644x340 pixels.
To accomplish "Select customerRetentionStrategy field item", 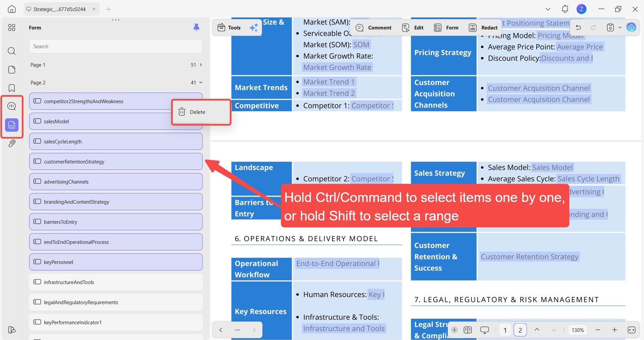I will [116, 161].
